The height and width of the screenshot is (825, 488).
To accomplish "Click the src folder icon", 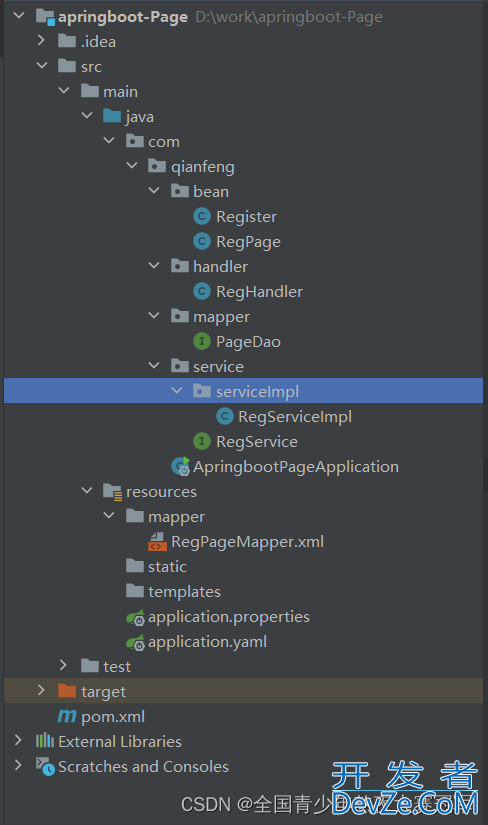I will (x=67, y=66).
